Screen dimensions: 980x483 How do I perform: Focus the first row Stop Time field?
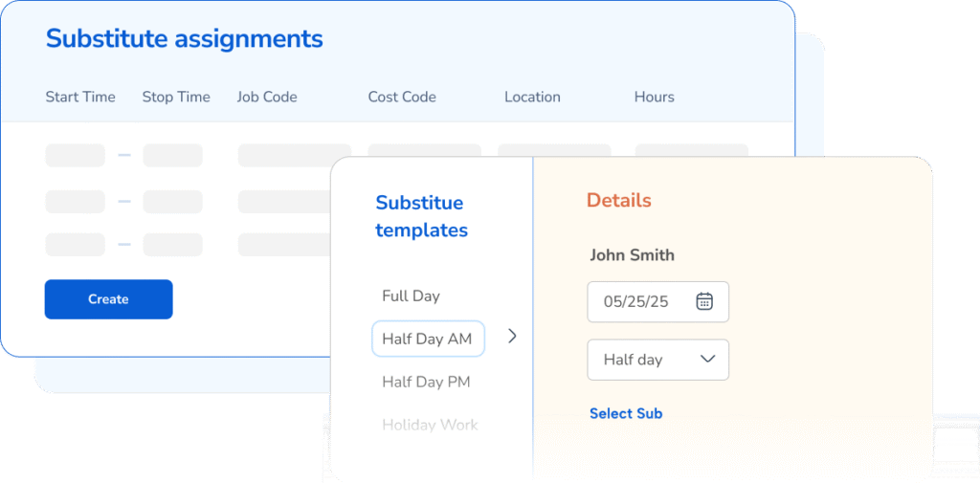172,155
